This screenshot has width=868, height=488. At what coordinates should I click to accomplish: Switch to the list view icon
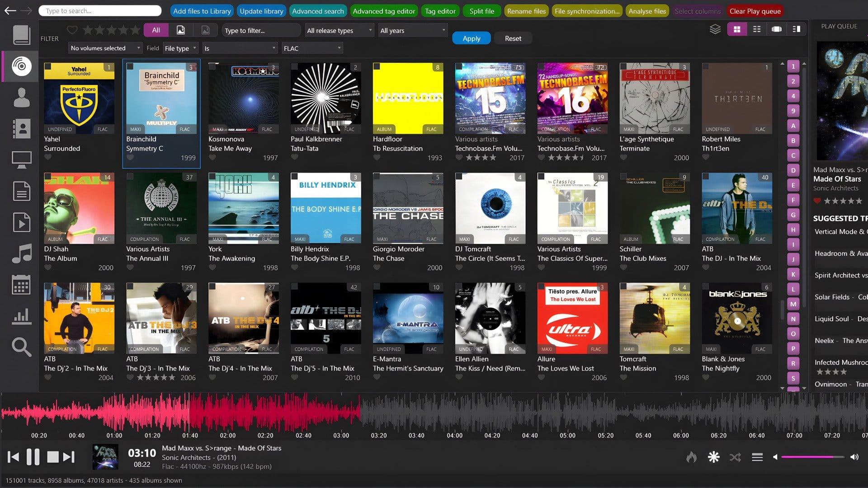tap(757, 29)
